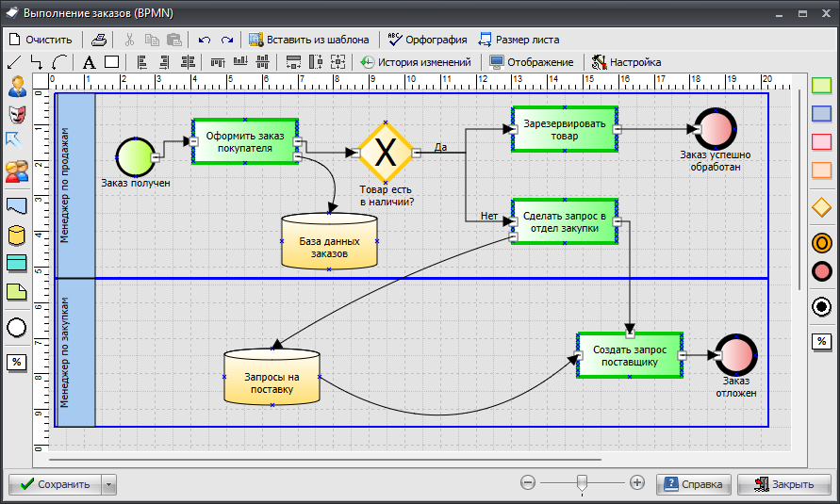Open the dropdown arrow beside Сохранить
The width and height of the screenshot is (840, 504).
click(x=109, y=484)
